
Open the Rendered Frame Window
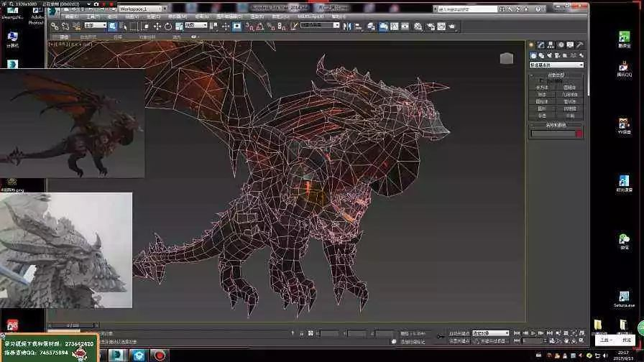[x=441, y=27]
